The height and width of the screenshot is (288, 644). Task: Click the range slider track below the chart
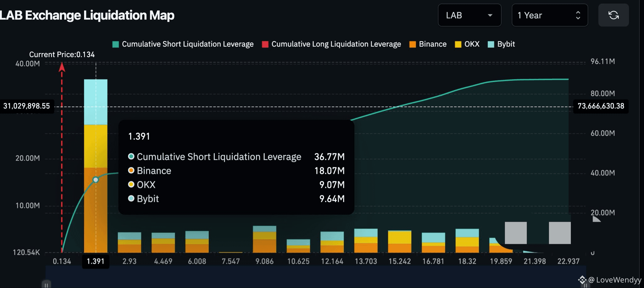[x=316, y=277]
